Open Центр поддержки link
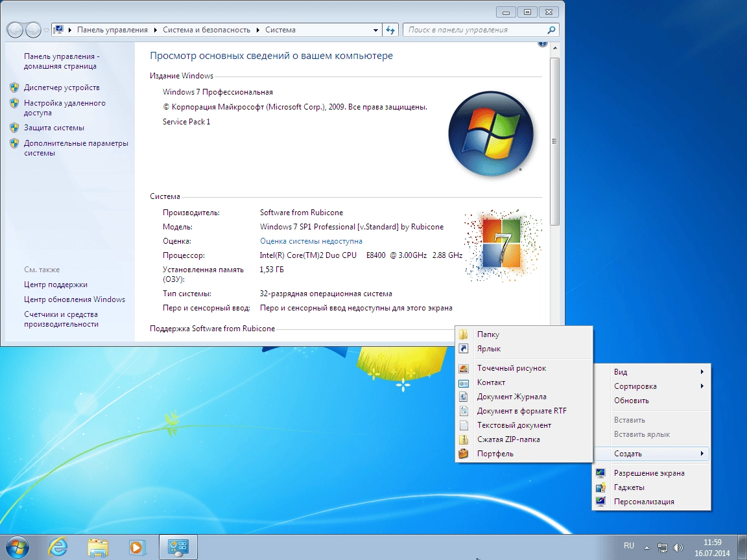The width and height of the screenshot is (747, 560). [56, 285]
